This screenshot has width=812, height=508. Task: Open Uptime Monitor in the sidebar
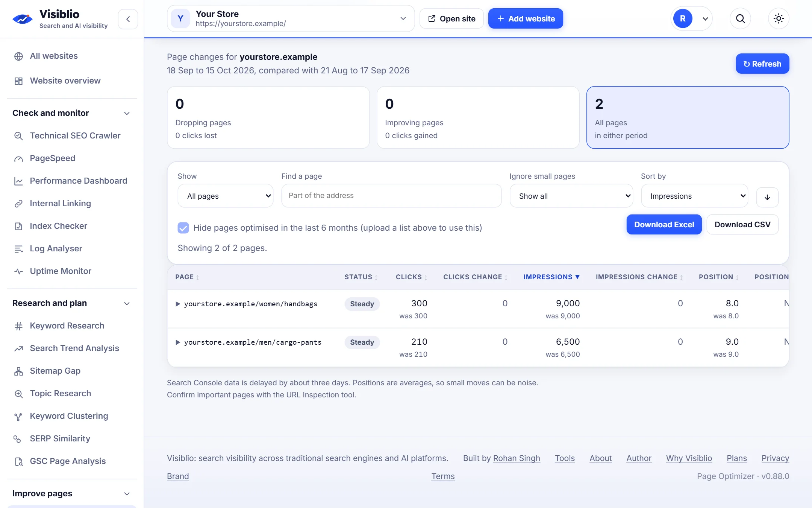[71, 271]
